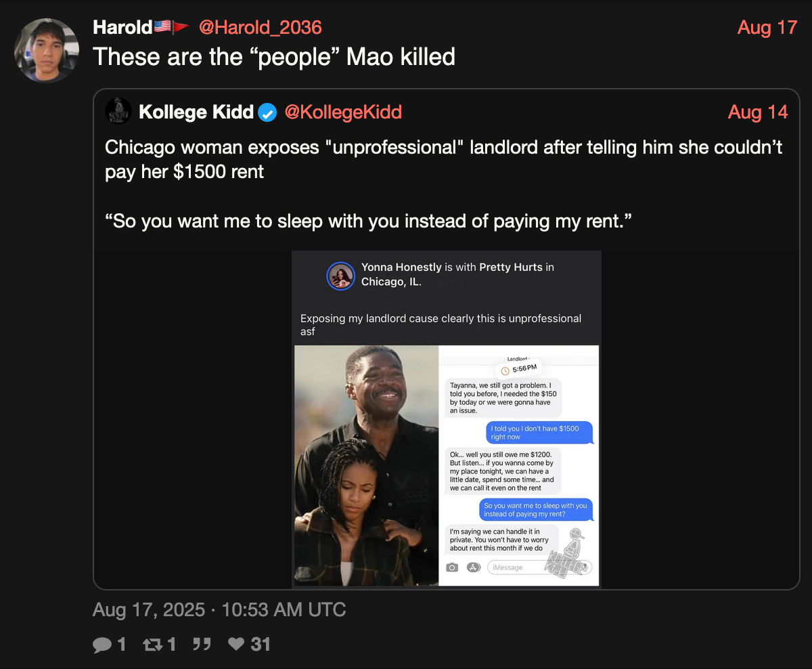The image size is (812, 669).
Task: Open the @Harold_2036 handle link
Action: pos(260,27)
